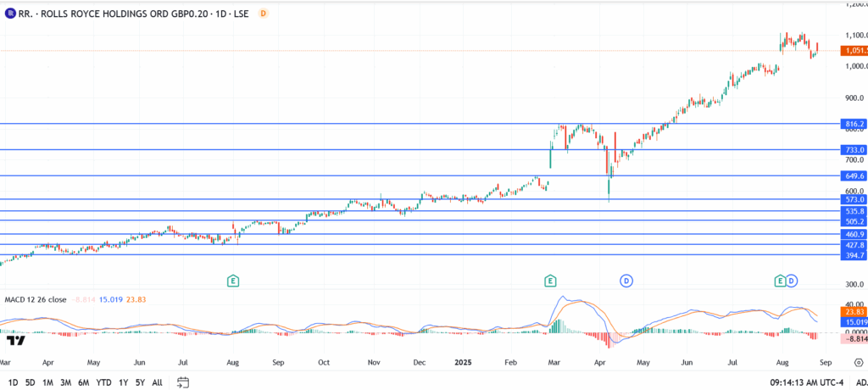
Task: Select horizontal line price label 816.2
Action: pyautogui.click(x=854, y=124)
